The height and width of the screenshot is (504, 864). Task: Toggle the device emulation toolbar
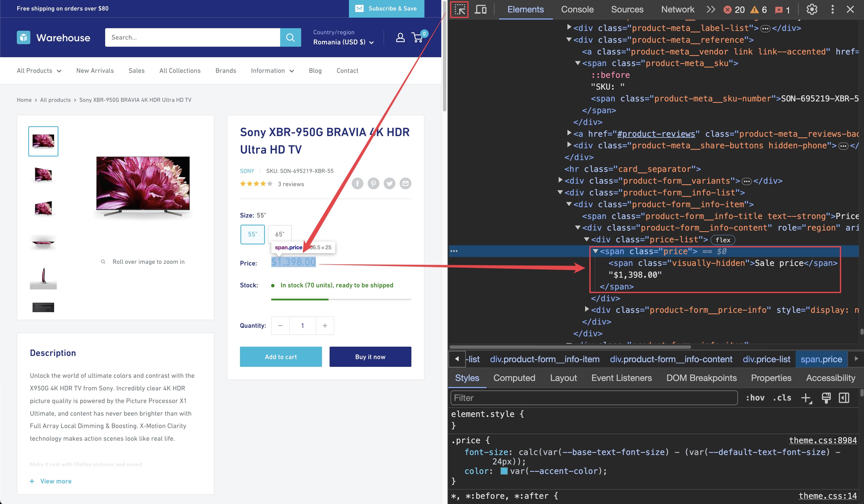click(481, 9)
